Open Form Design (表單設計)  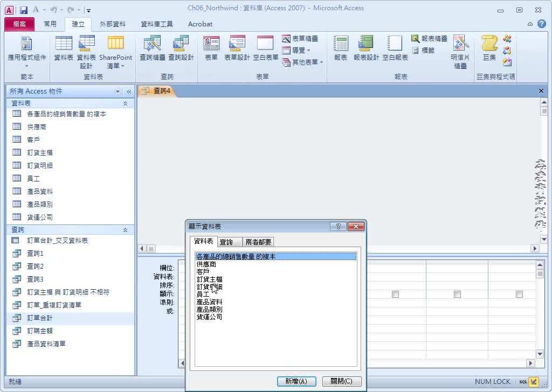237,48
